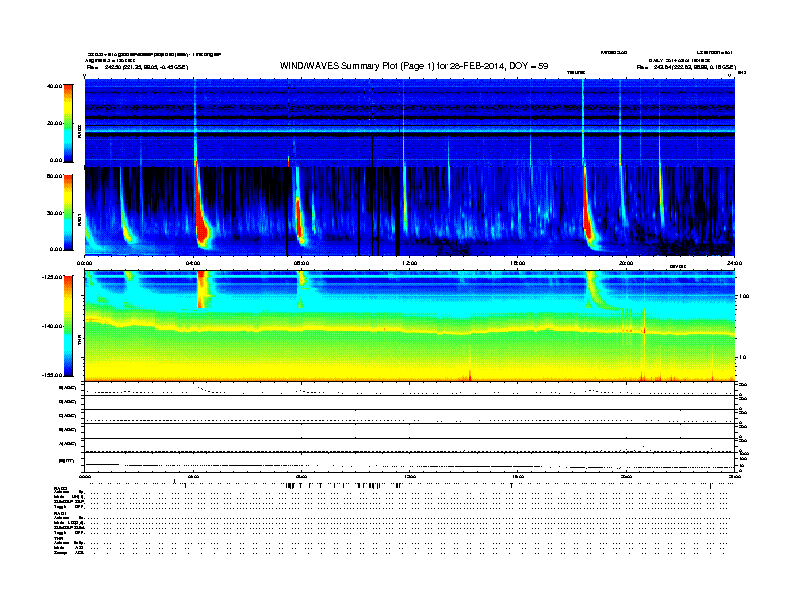Click the TNR panel color scale bar
792x612 pixels.
pos(68,326)
